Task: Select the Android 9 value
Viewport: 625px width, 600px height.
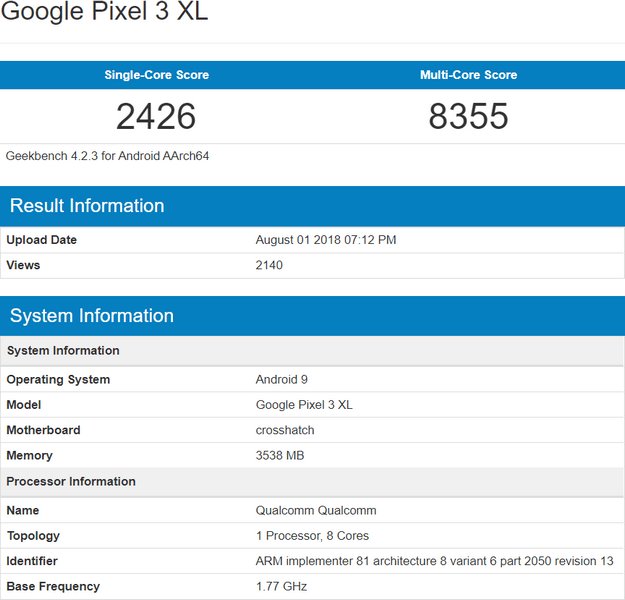Action: click(x=283, y=380)
